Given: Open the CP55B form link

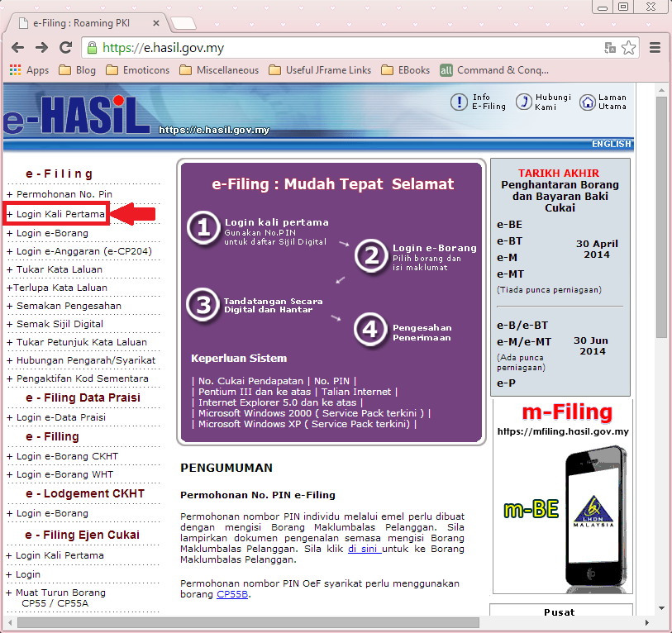Looking at the screenshot, I should [232, 594].
